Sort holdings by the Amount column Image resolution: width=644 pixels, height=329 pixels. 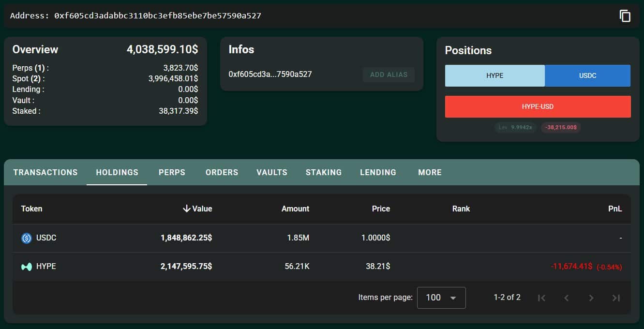(x=295, y=209)
